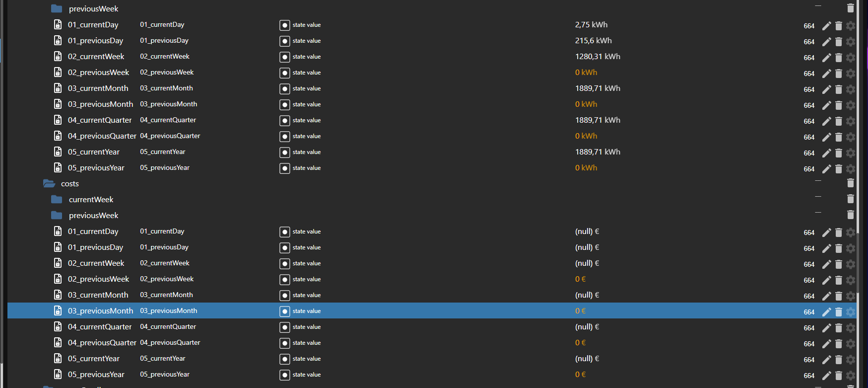Select 02_currentWeek tree row with 1280,31 kWh
Image resolution: width=868 pixels, height=388 pixels.
pos(96,56)
